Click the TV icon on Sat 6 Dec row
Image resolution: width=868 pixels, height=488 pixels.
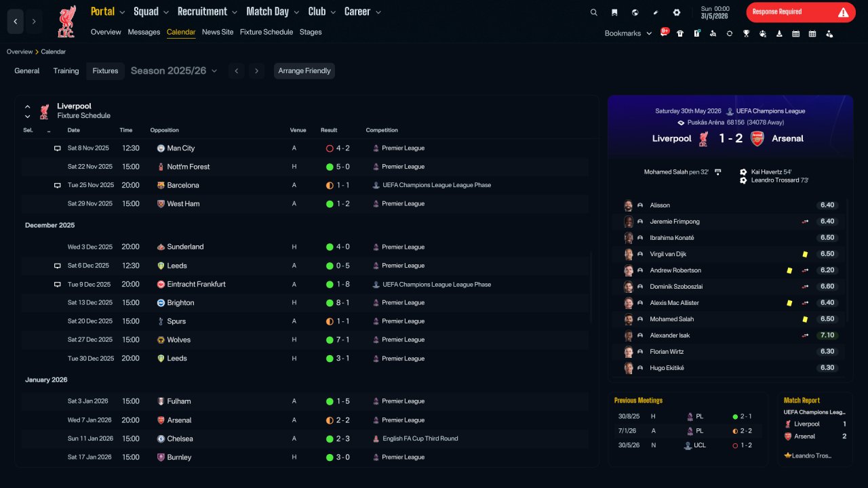[x=58, y=266]
